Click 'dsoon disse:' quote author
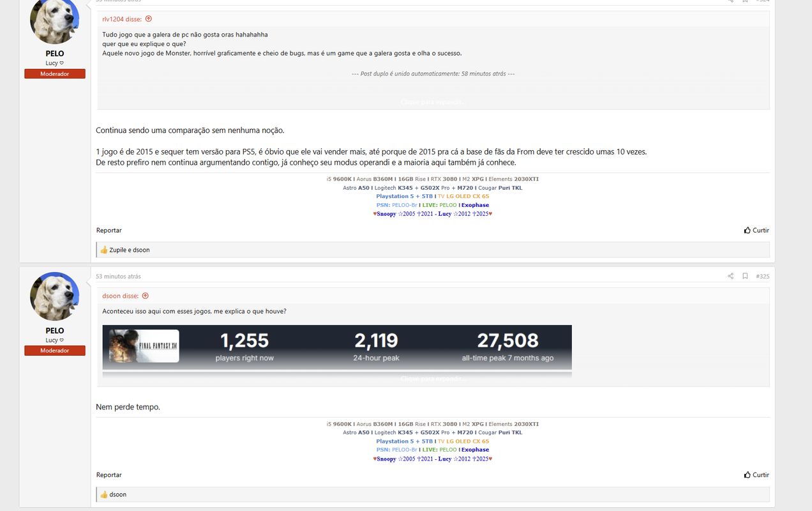Screen dimensions: 812x511 coord(121,296)
